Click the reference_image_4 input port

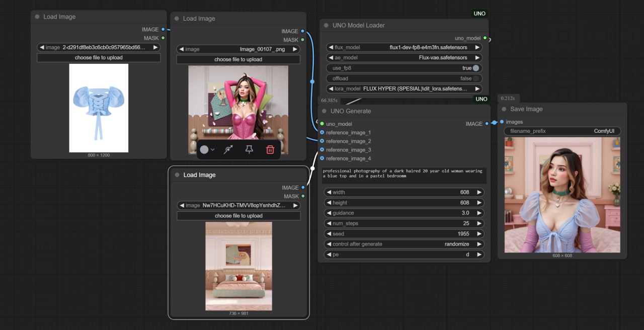pos(322,158)
